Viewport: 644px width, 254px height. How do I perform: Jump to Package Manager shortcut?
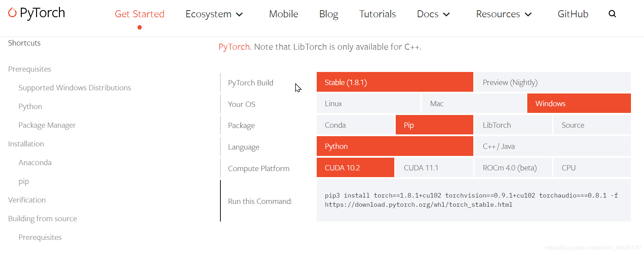[47, 125]
